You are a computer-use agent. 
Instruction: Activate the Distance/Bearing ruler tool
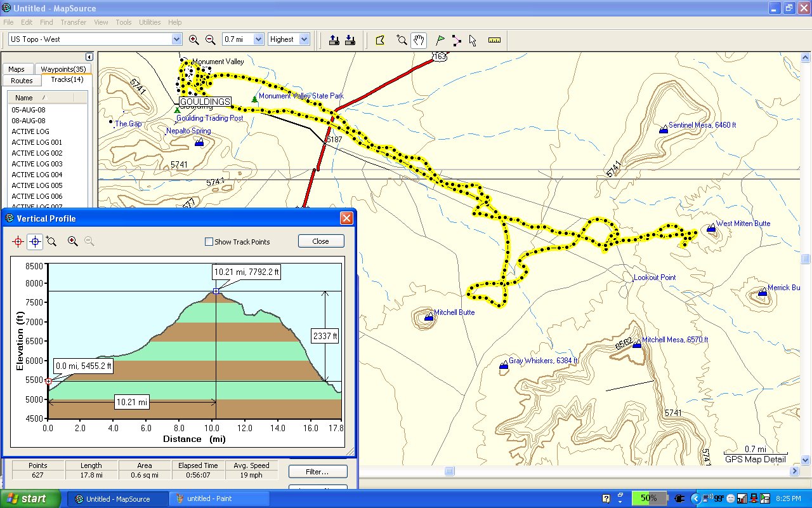click(x=494, y=40)
